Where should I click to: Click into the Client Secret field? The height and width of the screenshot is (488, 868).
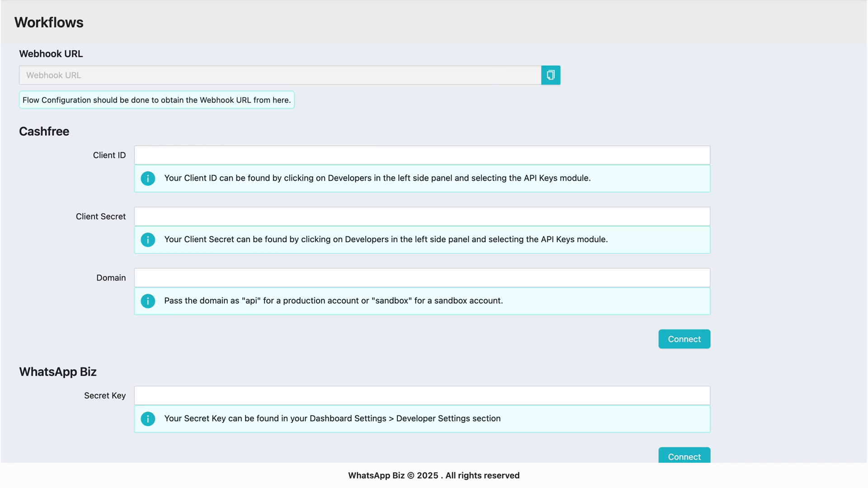(x=422, y=216)
